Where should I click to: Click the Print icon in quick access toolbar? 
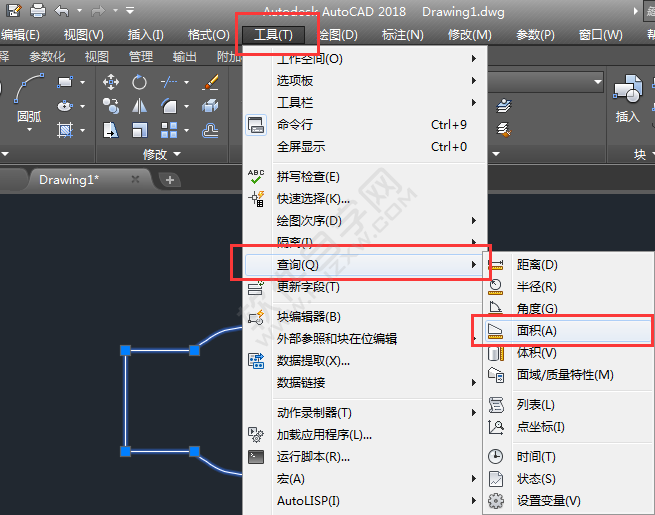38,10
